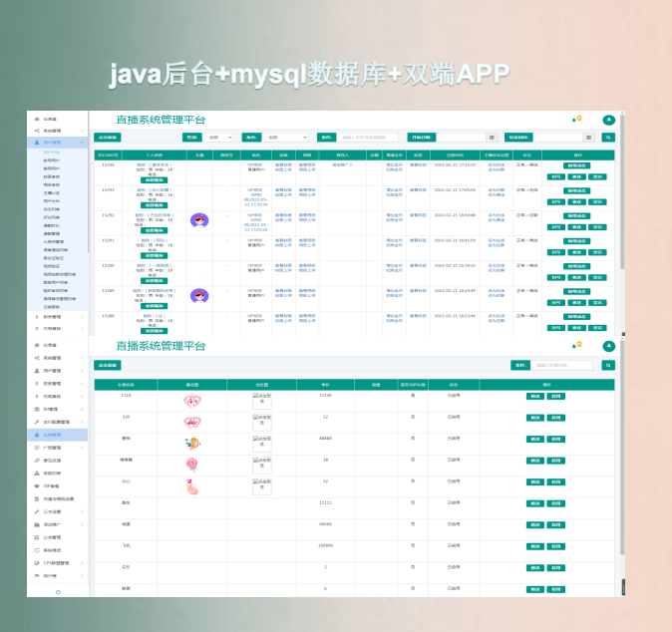Click user ID 15290 in the table
The width and height of the screenshot is (672, 632).
click(x=108, y=265)
